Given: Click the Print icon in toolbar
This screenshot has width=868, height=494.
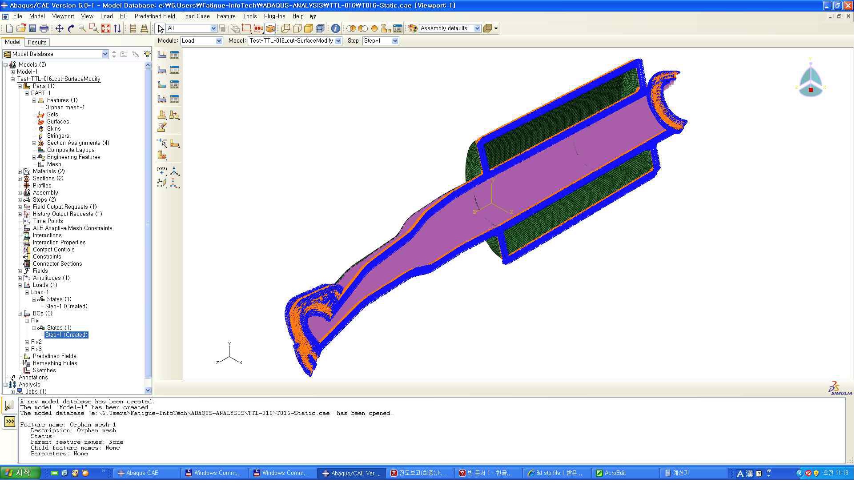Looking at the screenshot, I should (44, 28).
